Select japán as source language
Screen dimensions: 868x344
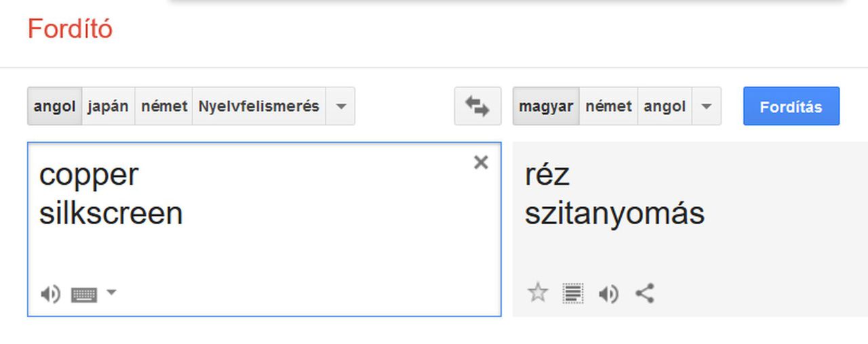(x=108, y=106)
